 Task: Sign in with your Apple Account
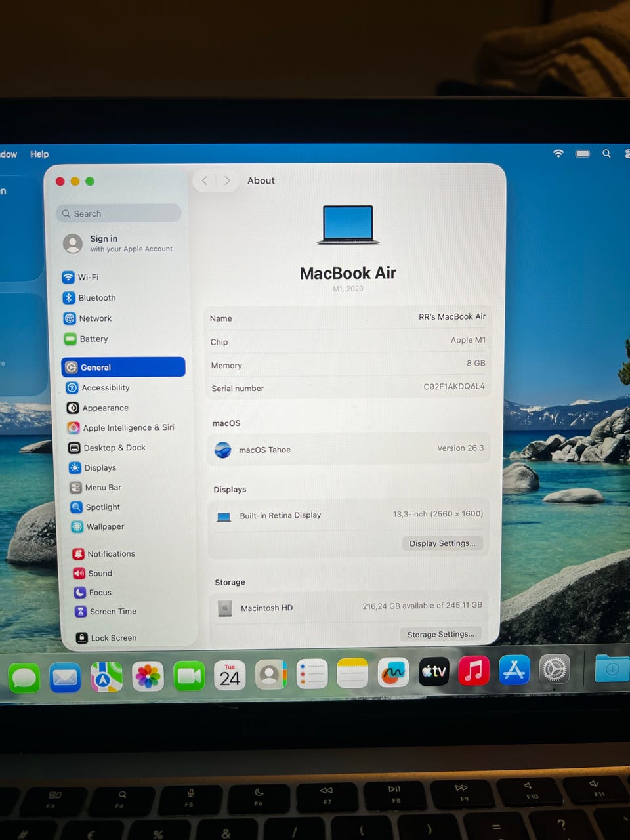[x=119, y=243]
